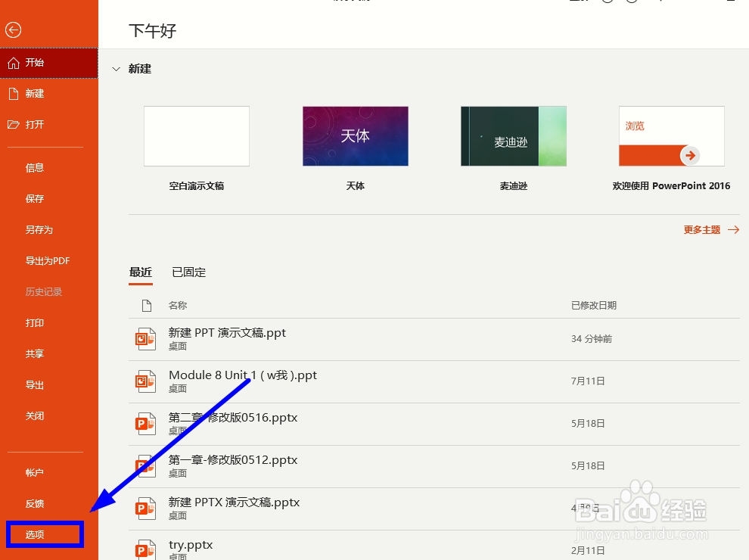Select the home icon beside 开始
Viewport: 749px width, 560px height.
(x=14, y=63)
